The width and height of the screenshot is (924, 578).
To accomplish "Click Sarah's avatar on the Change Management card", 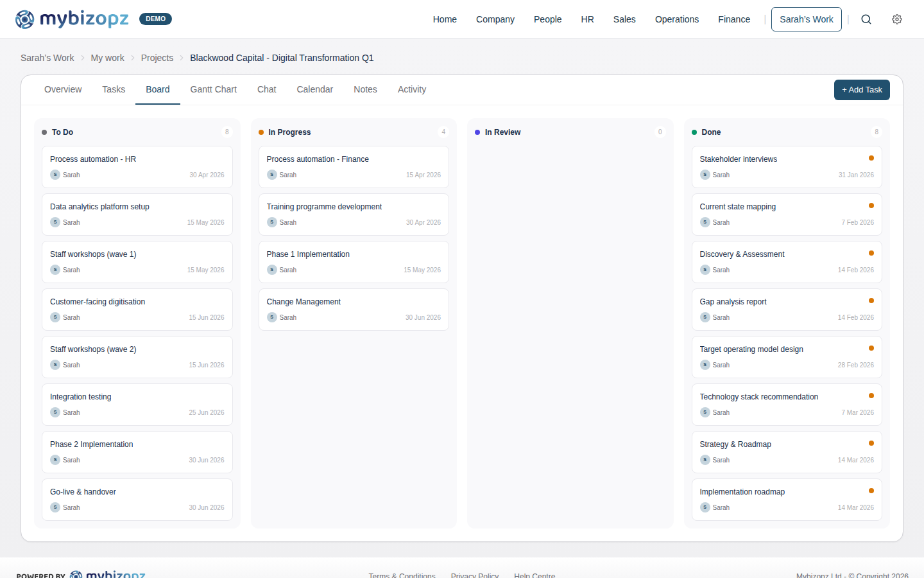I will click(x=271, y=317).
